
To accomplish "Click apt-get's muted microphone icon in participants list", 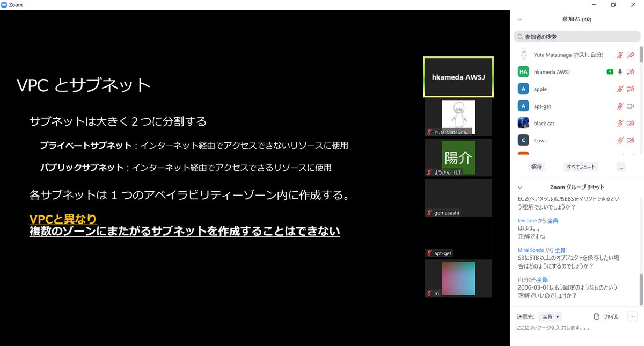I will click(x=620, y=106).
